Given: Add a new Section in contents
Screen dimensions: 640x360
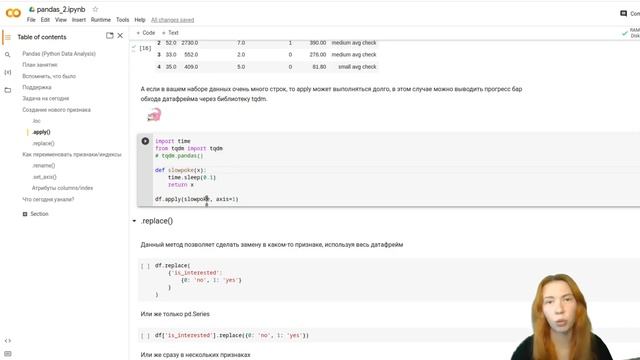Looking at the screenshot, I should click(36, 214).
